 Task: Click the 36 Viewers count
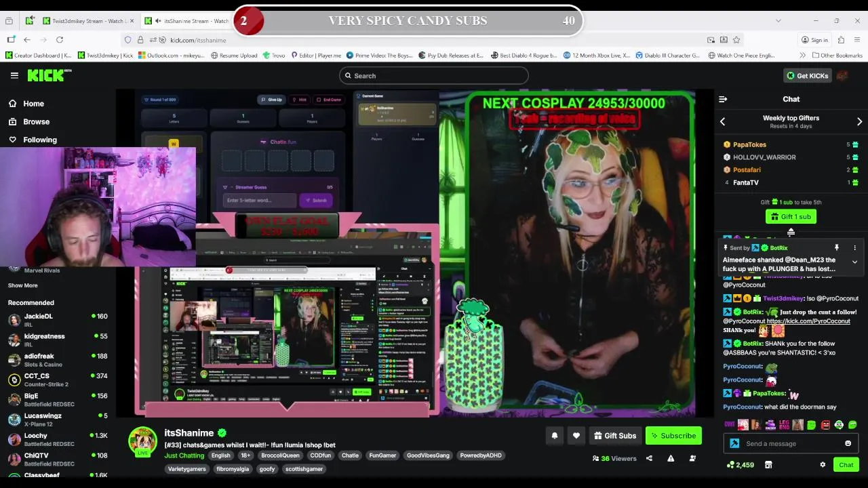click(614, 459)
